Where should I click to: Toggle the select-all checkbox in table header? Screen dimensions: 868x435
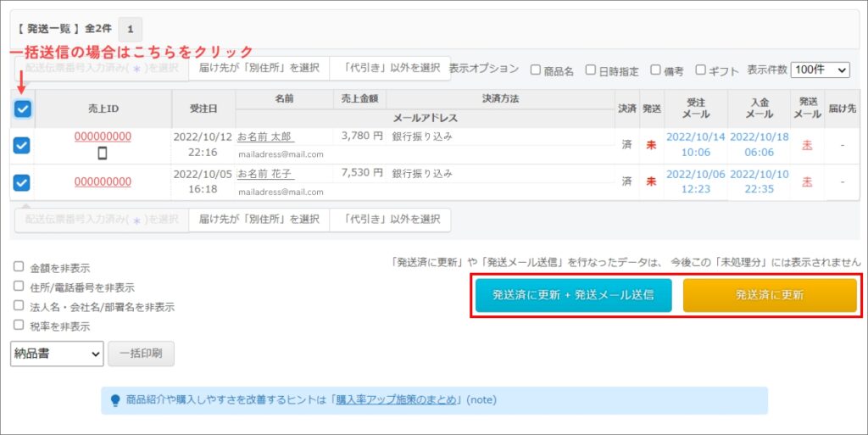point(23,109)
